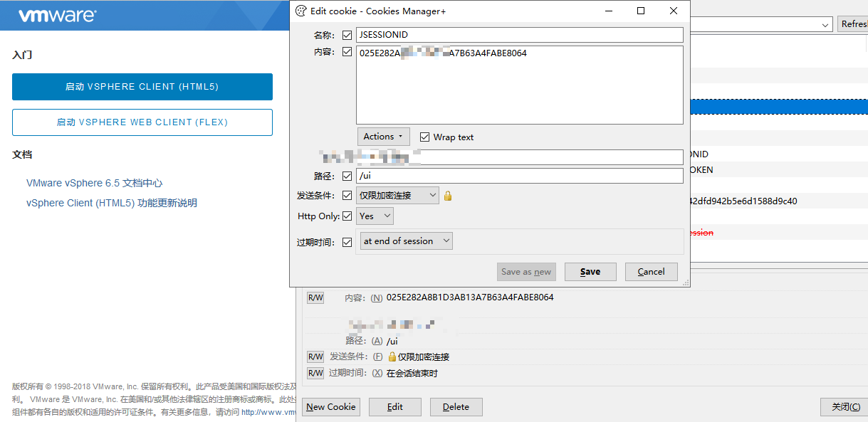Toggle the 过期时间 checkbox
This screenshot has height=422, width=868.
(347, 242)
